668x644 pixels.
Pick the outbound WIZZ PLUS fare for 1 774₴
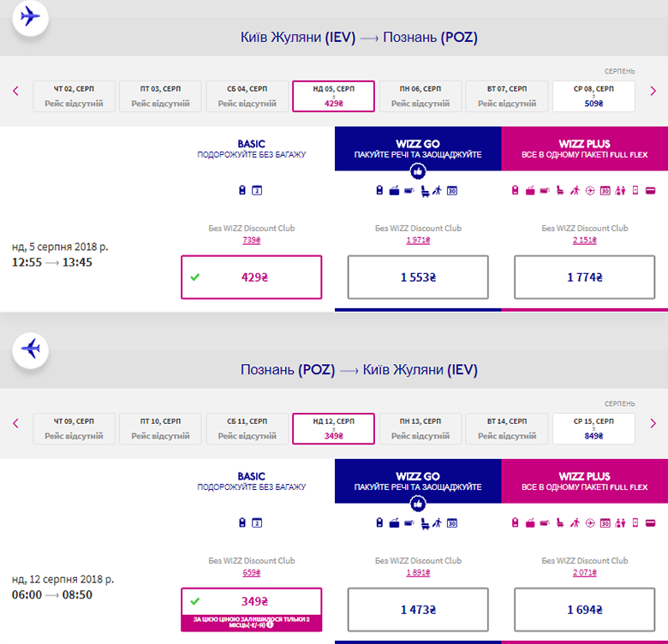(x=585, y=277)
